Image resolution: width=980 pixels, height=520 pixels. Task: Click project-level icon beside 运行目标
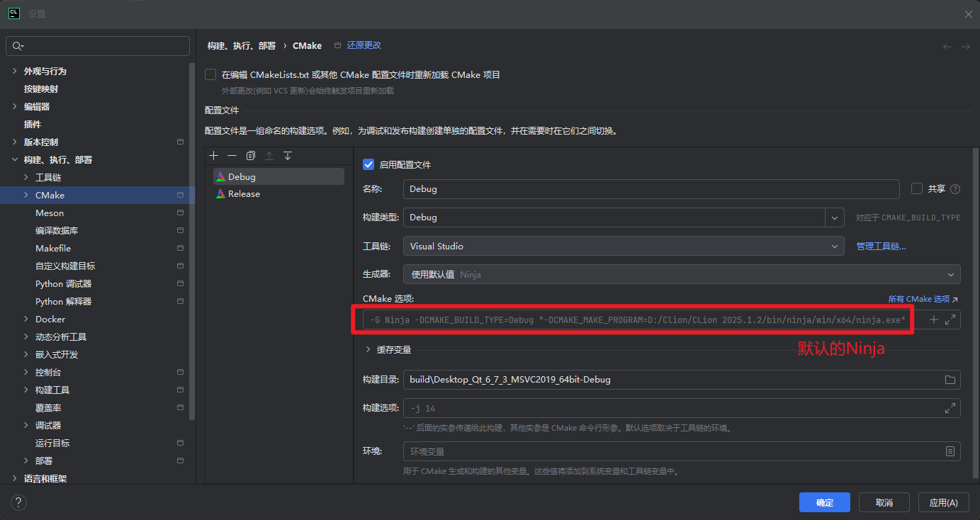(181, 443)
